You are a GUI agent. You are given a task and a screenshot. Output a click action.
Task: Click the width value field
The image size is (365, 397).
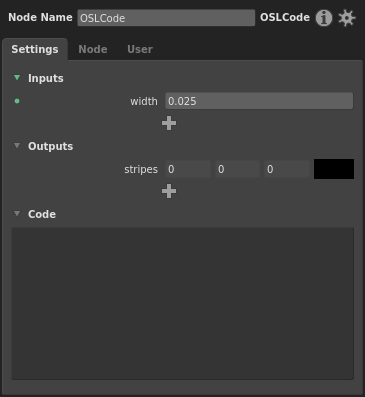click(259, 101)
